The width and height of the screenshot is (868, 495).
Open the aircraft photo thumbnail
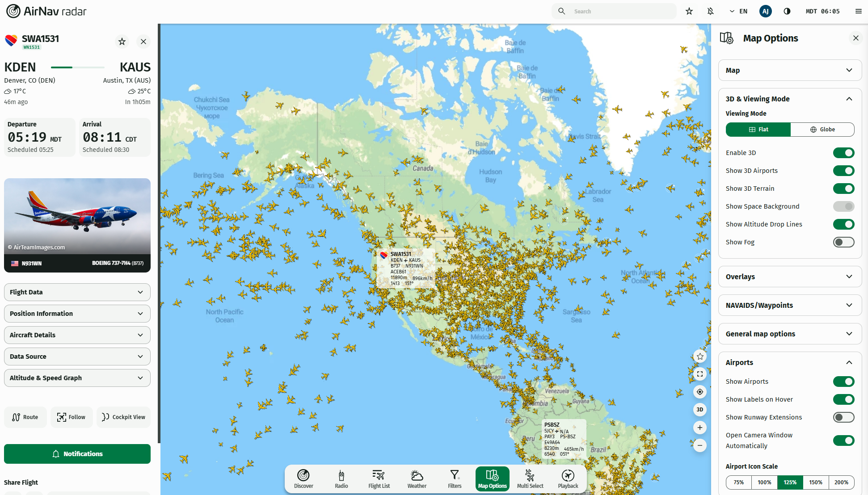point(77,216)
